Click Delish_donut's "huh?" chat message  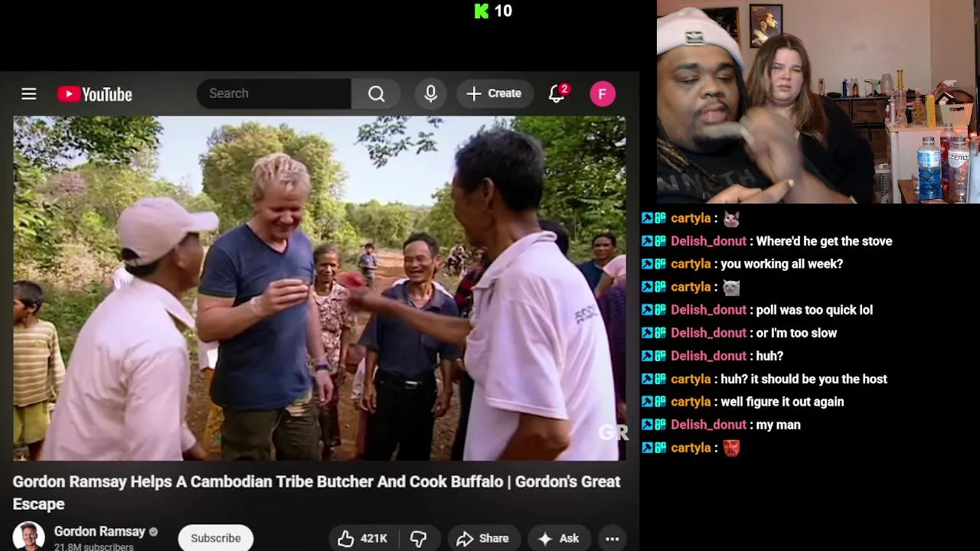pos(769,356)
